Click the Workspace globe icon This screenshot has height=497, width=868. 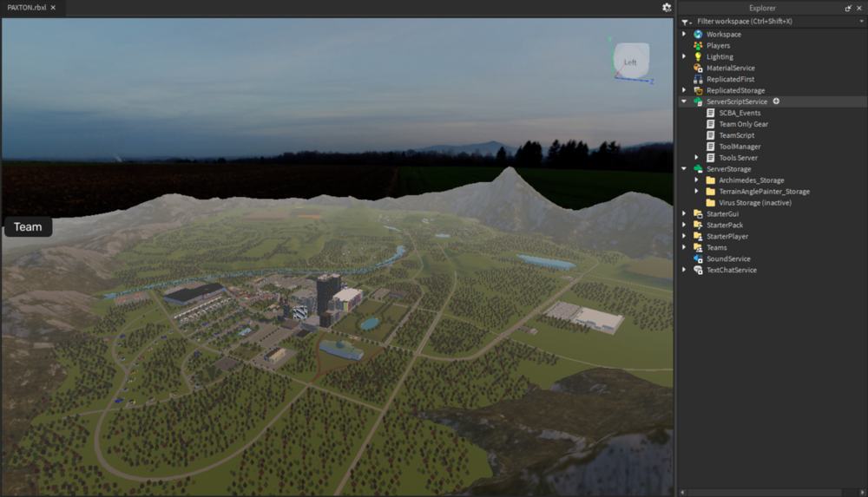698,35
